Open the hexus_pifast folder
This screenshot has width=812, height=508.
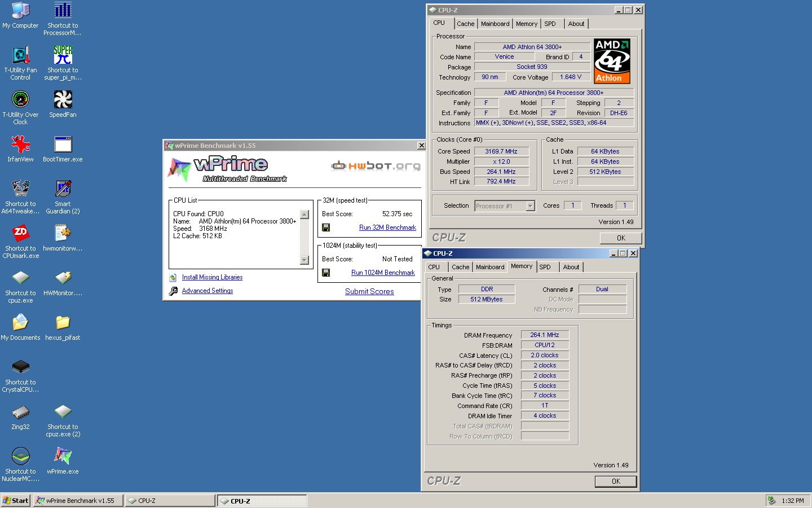coord(63,322)
